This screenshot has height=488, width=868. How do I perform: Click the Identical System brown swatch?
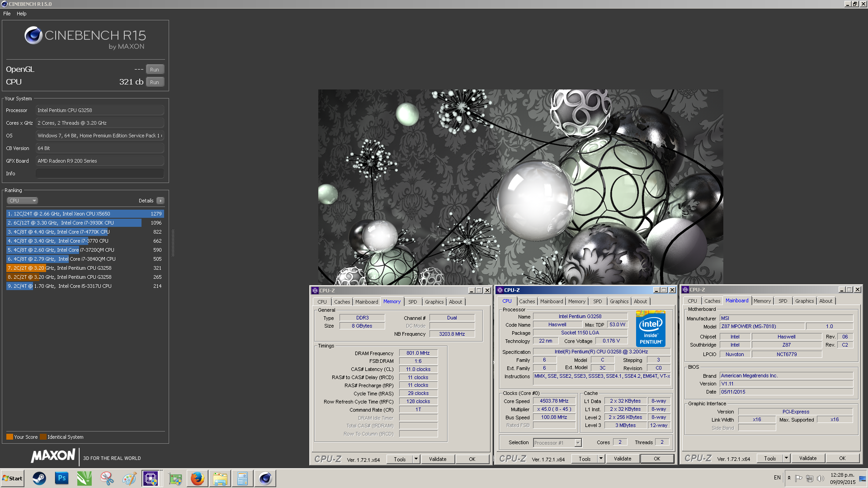[43, 437]
